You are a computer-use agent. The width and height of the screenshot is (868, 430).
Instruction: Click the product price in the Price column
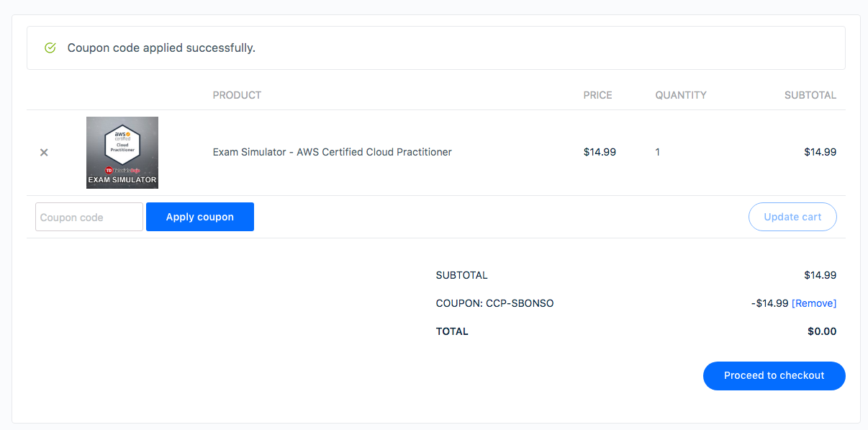pyautogui.click(x=600, y=152)
